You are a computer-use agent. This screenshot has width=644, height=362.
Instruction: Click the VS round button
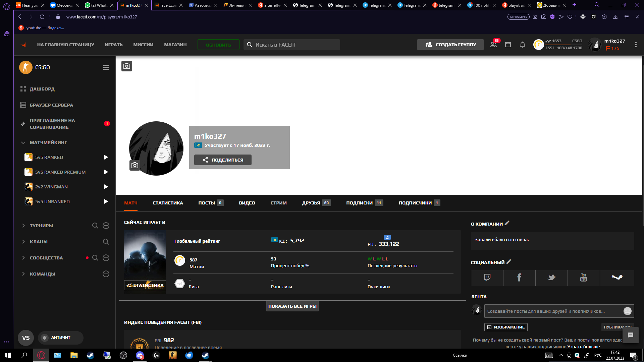26,338
